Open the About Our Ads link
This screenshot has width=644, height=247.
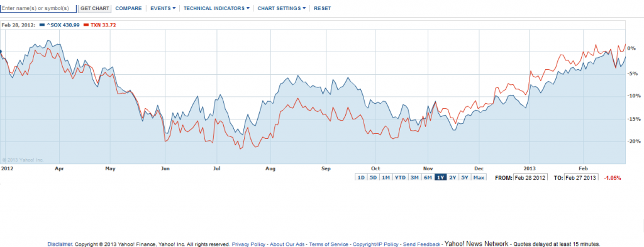(x=287, y=244)
